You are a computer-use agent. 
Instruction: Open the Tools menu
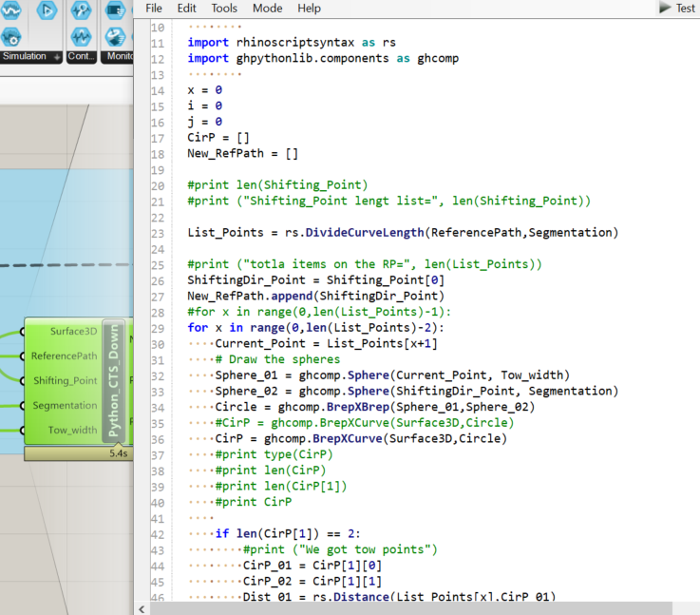point(224,8)
